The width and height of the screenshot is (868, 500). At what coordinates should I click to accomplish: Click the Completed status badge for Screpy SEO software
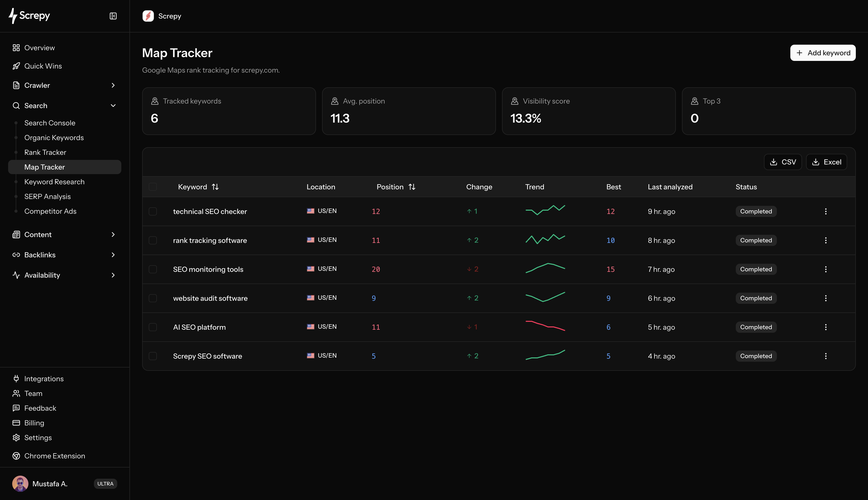click(756, 356)
